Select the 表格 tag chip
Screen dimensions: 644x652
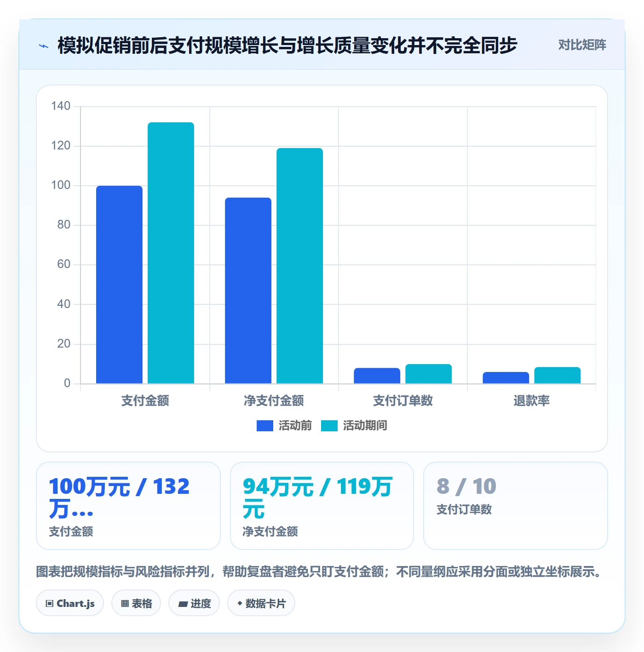[x=136, y=603]
